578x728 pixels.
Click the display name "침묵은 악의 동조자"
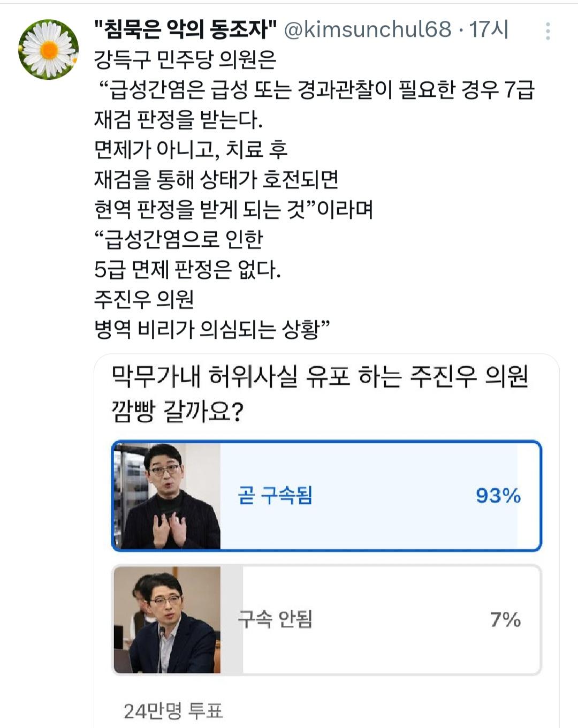[185, 29]
